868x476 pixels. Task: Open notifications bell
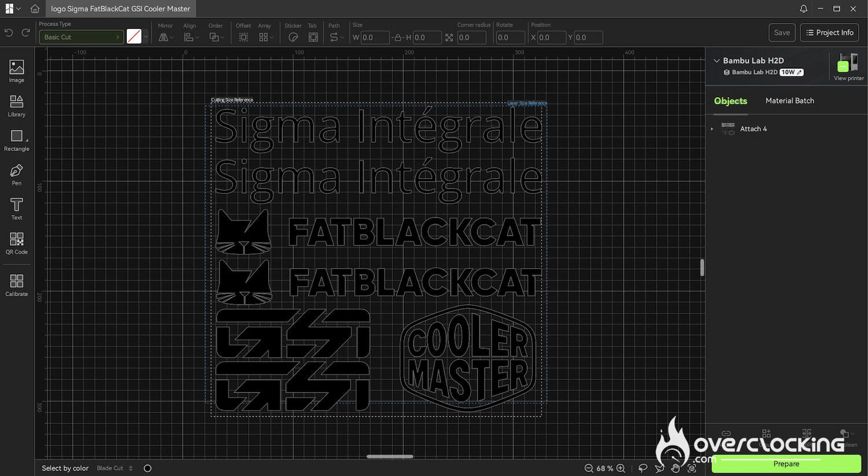click(x=804, y=9)
